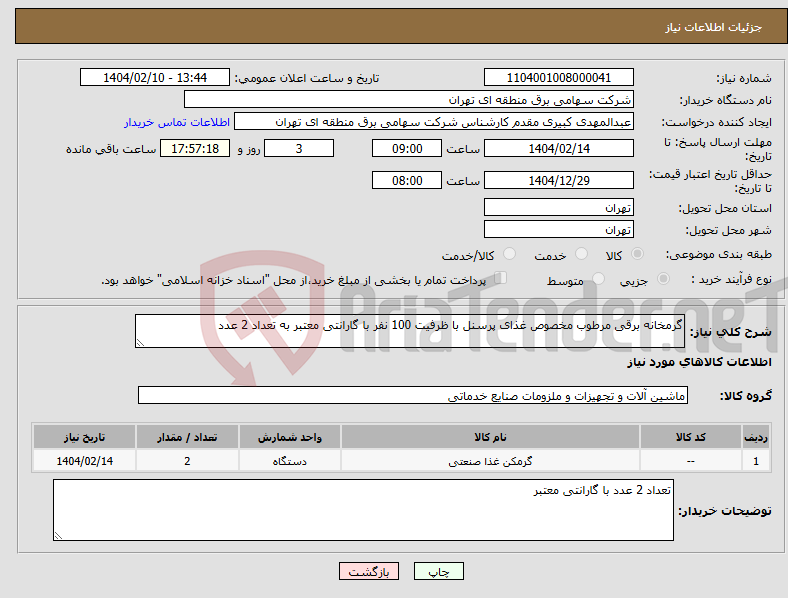The width and height of the screenshot is (788, 598).
Task: Click the شماره نیاز label
Action: (744, 78)
